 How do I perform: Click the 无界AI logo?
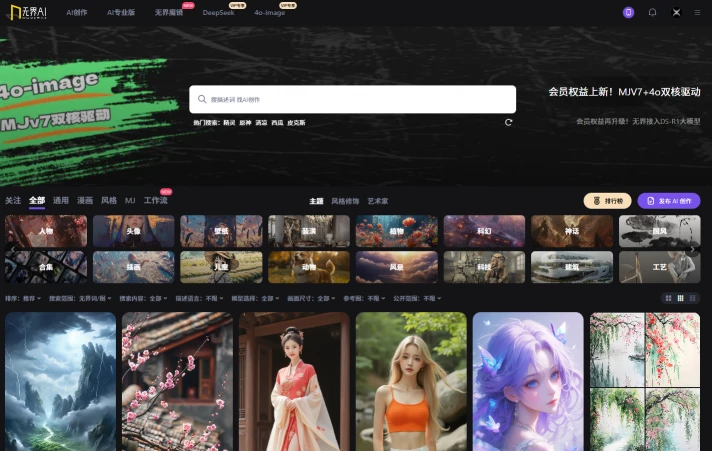[x=28, y=12]
